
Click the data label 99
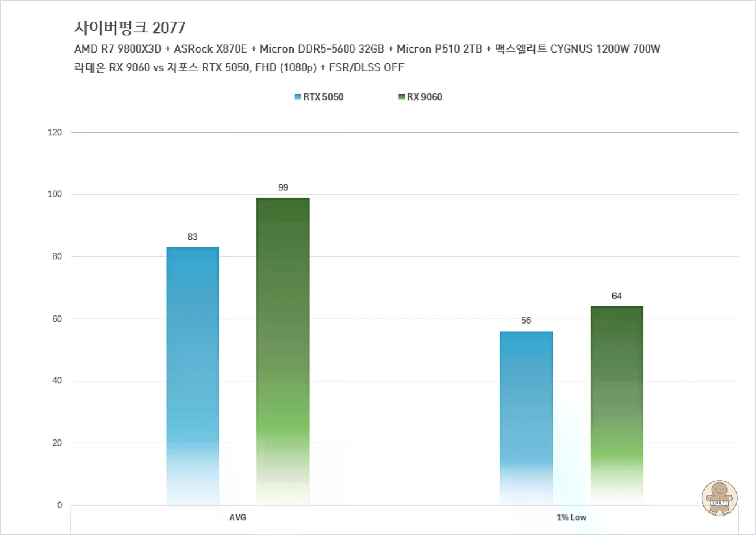point(283,187)
